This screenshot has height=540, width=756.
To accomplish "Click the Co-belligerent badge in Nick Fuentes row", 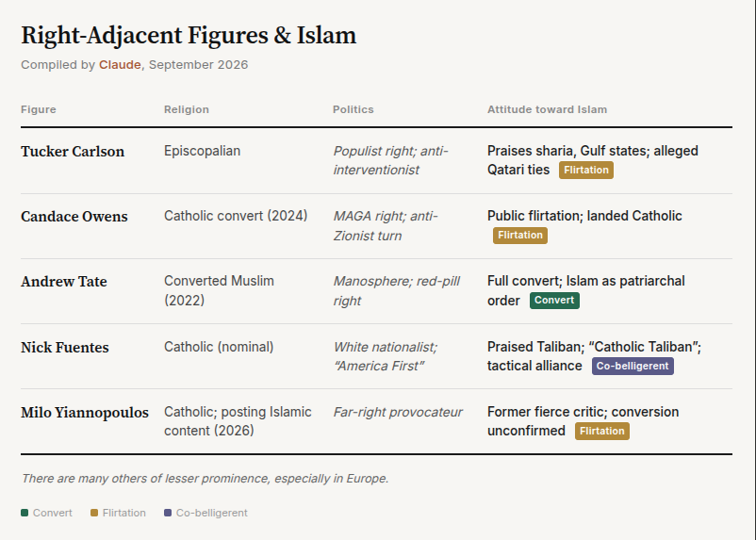I will click(633, 366).
